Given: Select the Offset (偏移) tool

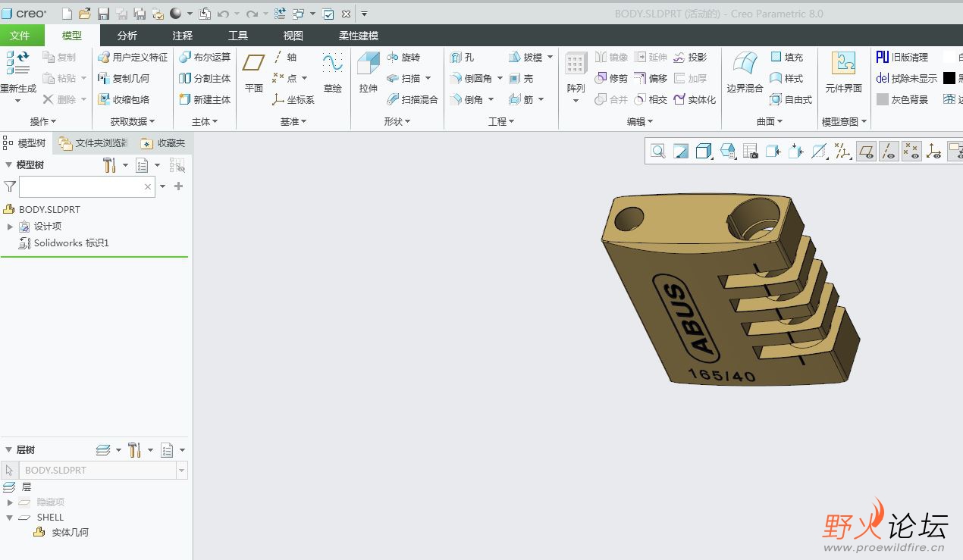Looking at the screenshot, I should tap(651, 79).
